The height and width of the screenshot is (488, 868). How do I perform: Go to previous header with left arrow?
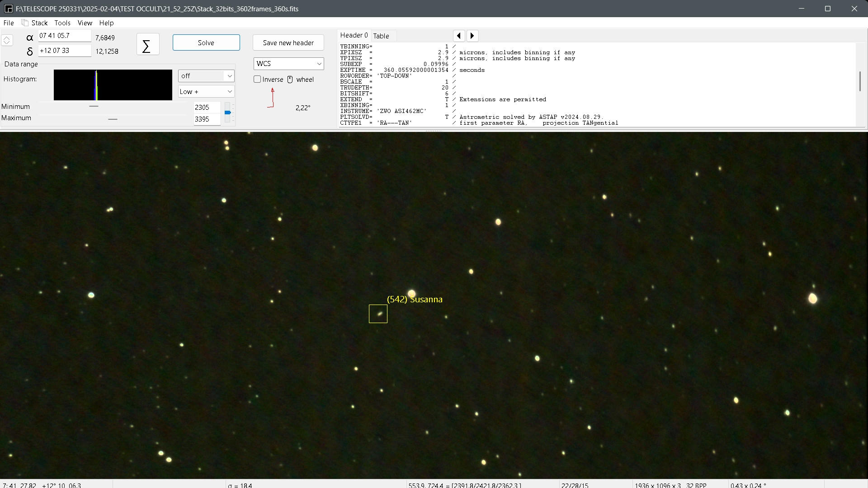tap(459, 36)
